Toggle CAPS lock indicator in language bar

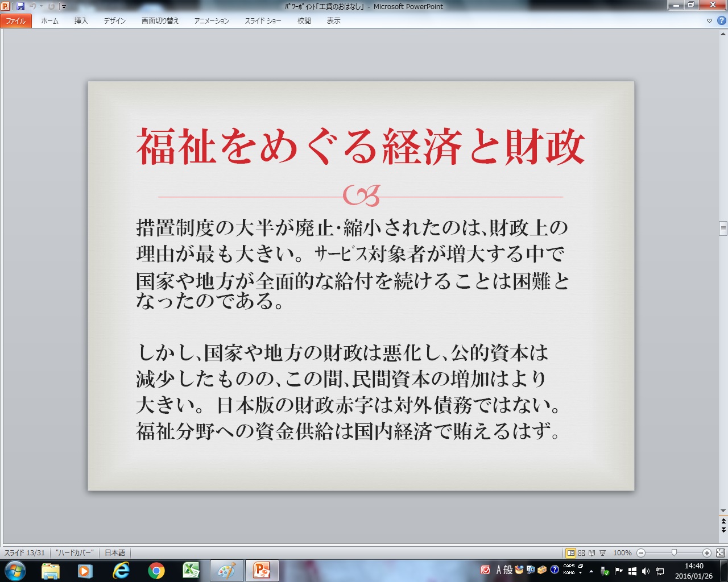point(569,567)
